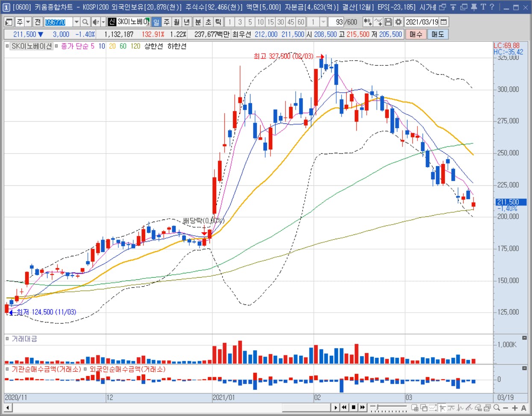Open chart settings gear icon
The width and height of the screenshot is (532, 416).
(398, 22)
